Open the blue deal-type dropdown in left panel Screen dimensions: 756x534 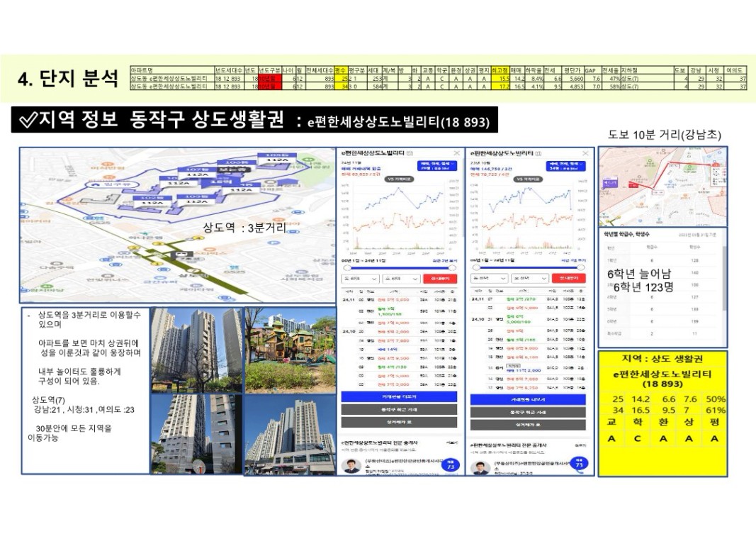[x=437, y=166]
